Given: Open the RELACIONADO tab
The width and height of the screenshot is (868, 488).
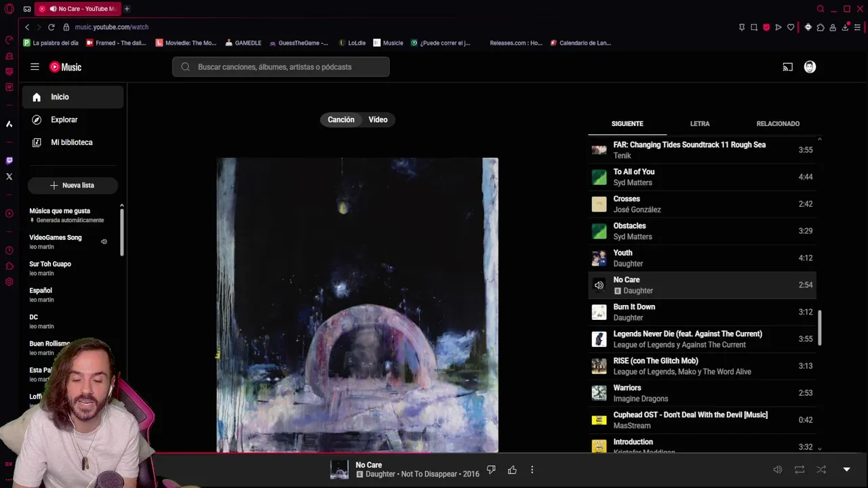Looking at the screenshot, I should click(x=778, y=123).
